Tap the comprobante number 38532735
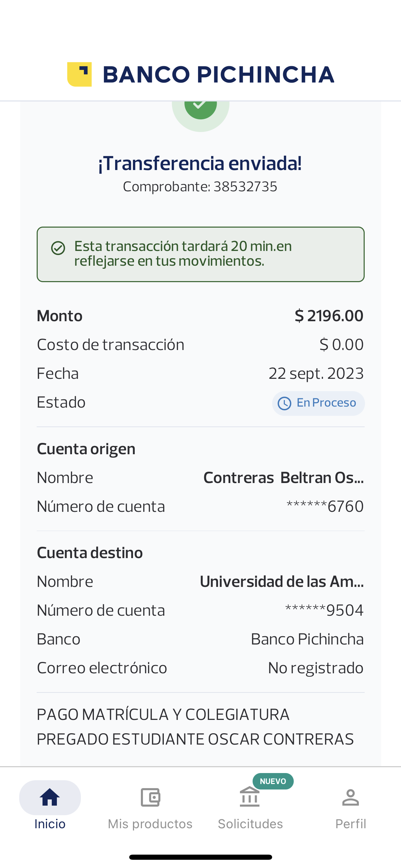This screenshot has width=401, height=868. [x=245, y=187]
